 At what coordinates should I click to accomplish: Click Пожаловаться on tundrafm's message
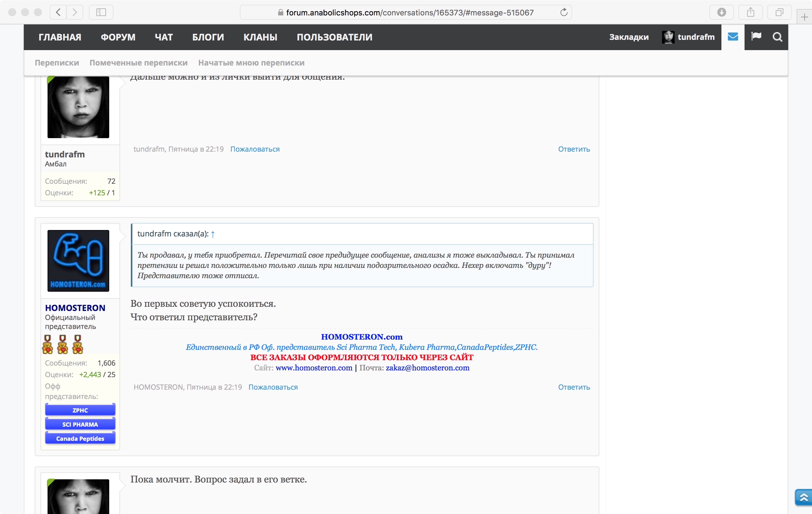click(255, 149)
